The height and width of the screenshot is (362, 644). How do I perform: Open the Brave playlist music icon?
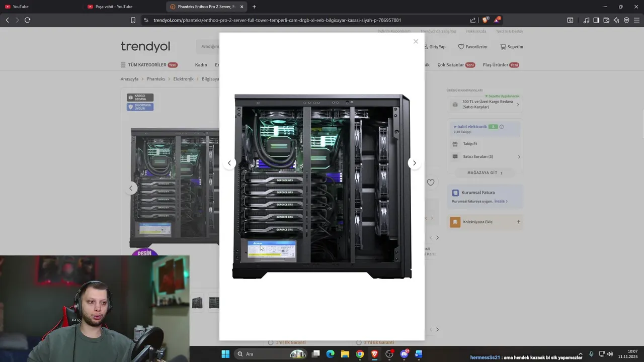click(586, 20)
